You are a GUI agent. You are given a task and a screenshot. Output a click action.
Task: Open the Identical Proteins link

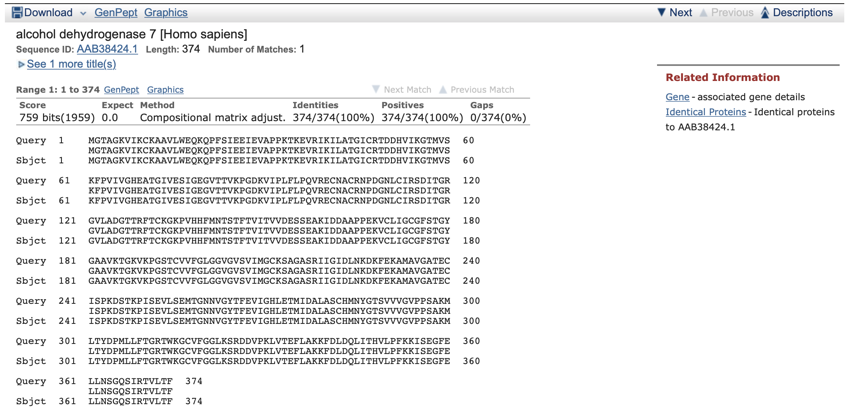tap(706, 112)
